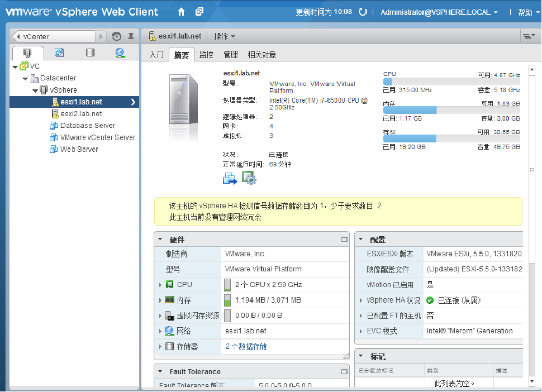Go back to vCenter in navigator

pyautogui.click(x=54, y=36)
